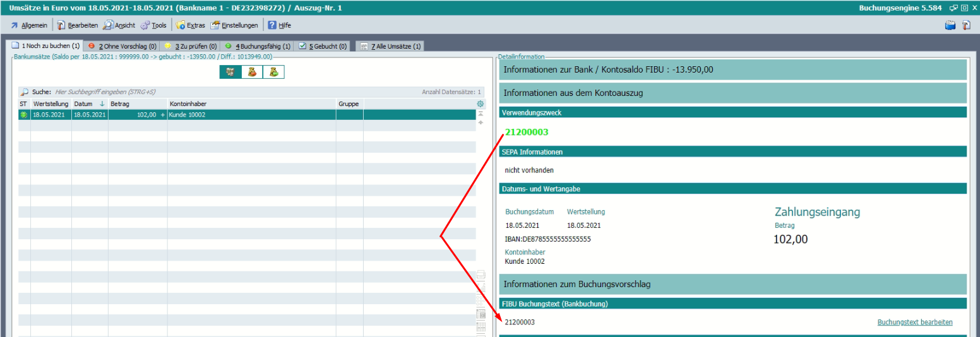The height and width of the screenshot is (337, 980).
Task: Click the Buchungstext bearbeiten link
Action: coord(915,322)
